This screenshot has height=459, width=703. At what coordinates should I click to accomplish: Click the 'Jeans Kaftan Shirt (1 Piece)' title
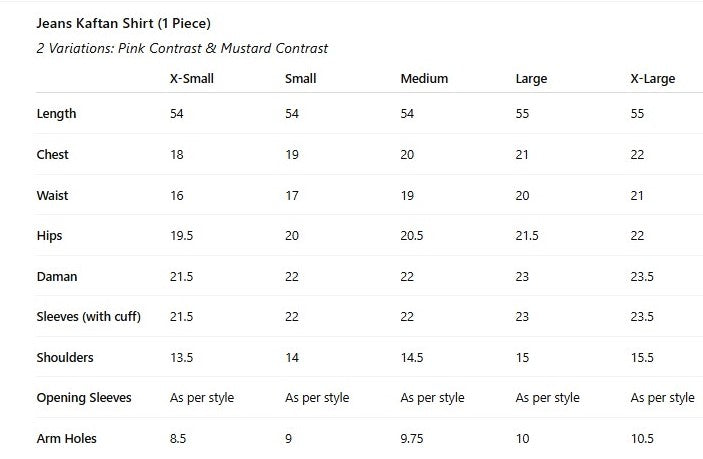(123, 23)
